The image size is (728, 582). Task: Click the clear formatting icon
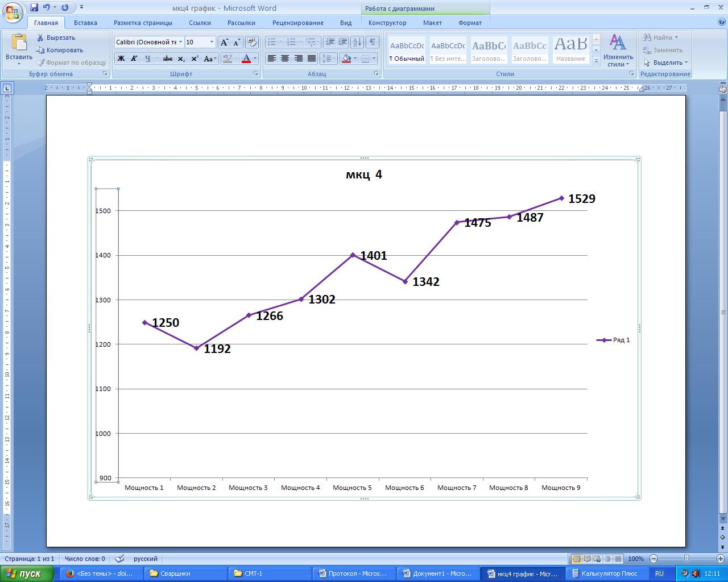tap(252, 42)
